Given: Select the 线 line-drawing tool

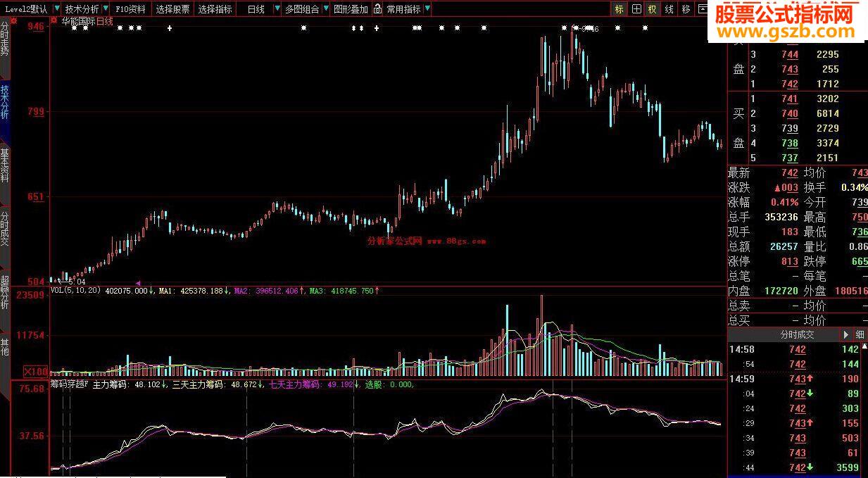Looking at the screenshot, I should point(669,9).
